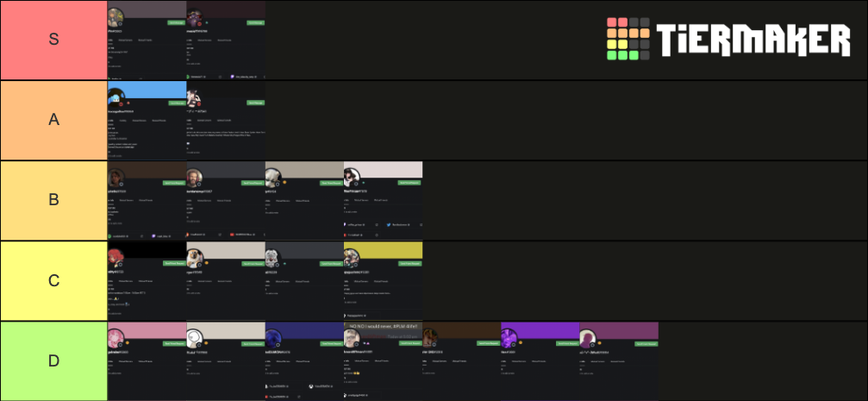Click the avatar on the yellow-banner C tier card
This screenshot has height=401, width=868.
pyautogui.click(x=352, y=258)
